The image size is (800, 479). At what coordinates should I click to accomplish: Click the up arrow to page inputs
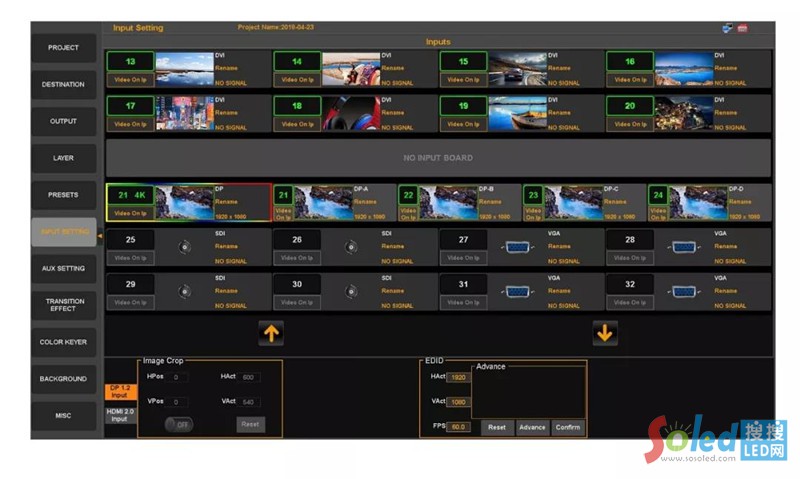click(x=271, y=333)
